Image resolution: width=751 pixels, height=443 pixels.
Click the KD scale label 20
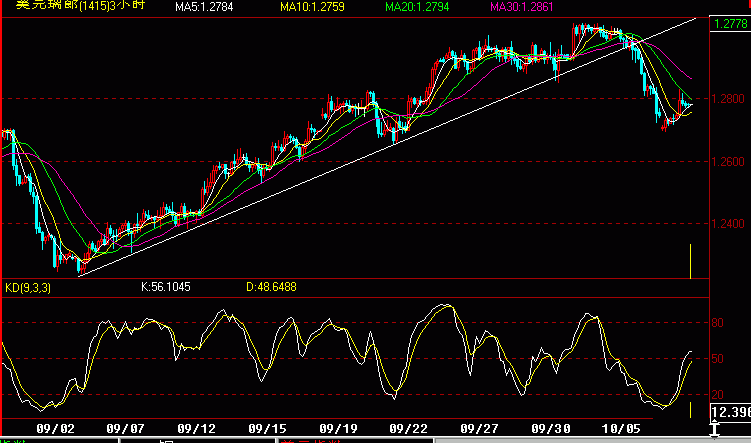click(x=717, y=395)
